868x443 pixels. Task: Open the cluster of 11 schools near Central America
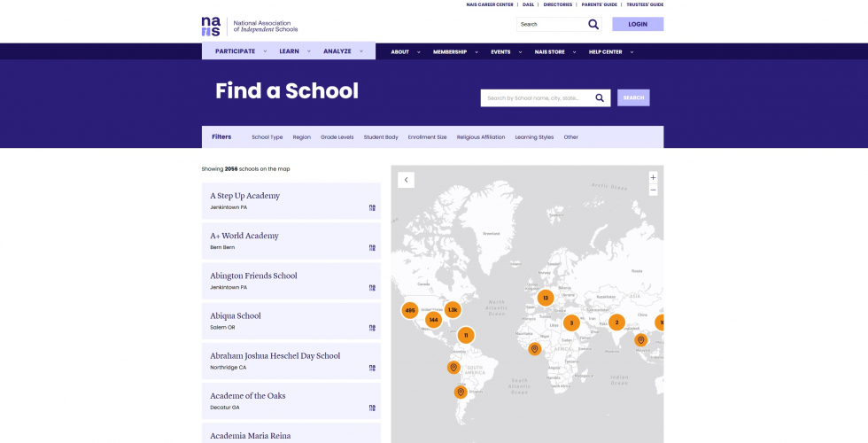[x=466, y=335]
